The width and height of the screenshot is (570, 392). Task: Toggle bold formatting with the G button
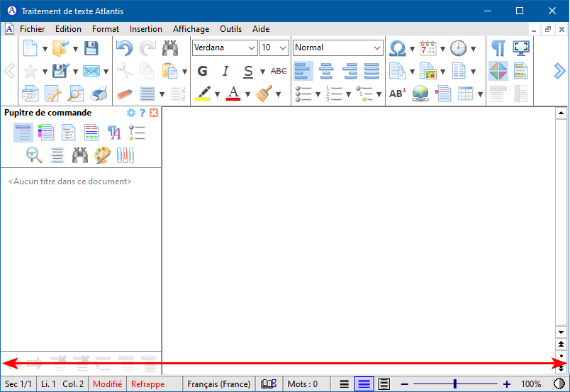coord(202,71)
